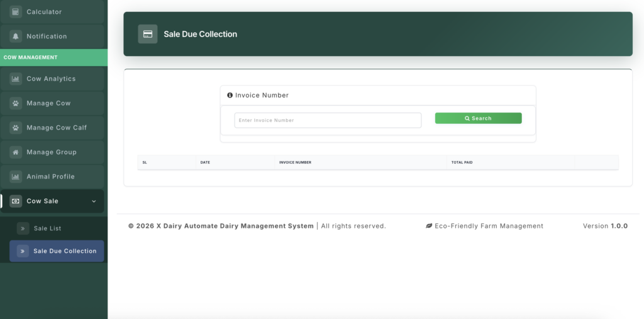Image resolution: width=644 pixels, height=319 pixels.
Task: Open the Manage Group menu label
Action: pyautogui.click(x=52, y=152)
